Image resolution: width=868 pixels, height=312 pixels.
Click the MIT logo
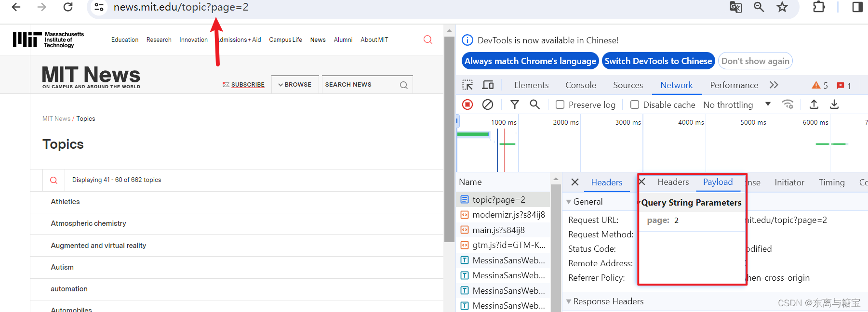tap(48, 39)
